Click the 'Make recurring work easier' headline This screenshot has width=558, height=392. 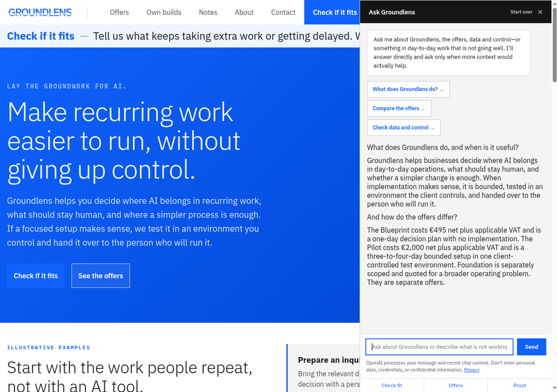click(x=124, y=141)
